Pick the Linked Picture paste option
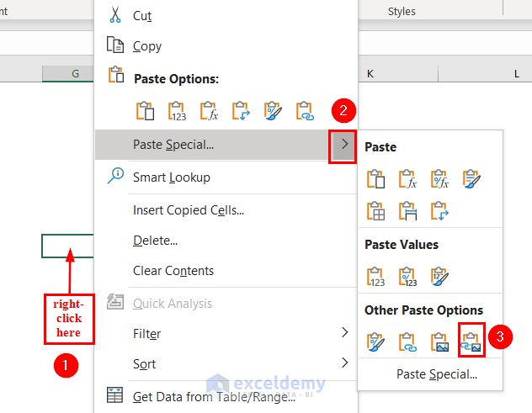 (x=471, y=342)
